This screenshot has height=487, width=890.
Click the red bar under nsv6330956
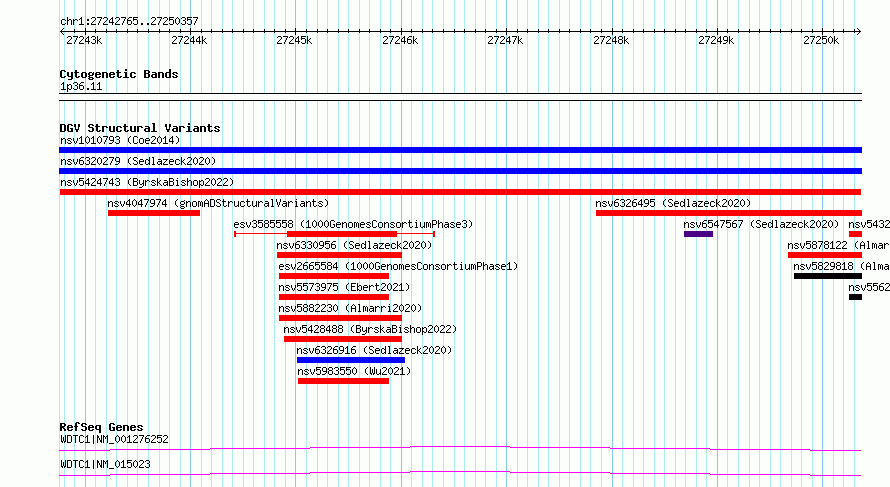pyautogui.click(x=339, y=255)
